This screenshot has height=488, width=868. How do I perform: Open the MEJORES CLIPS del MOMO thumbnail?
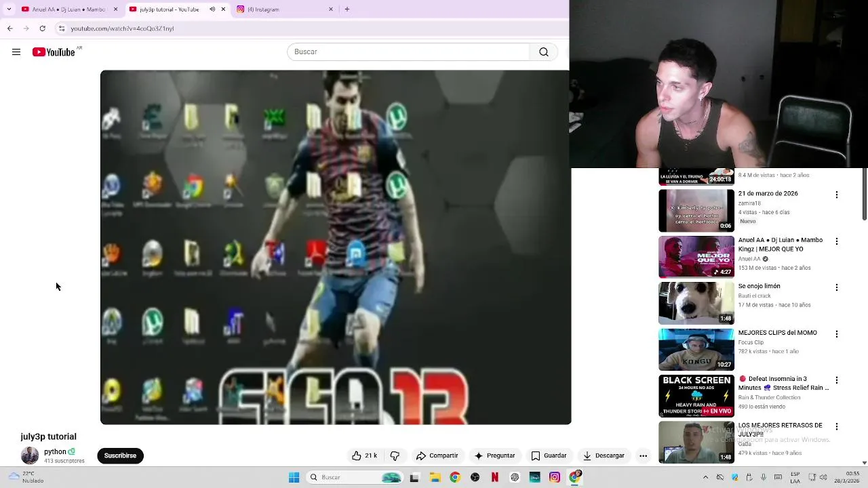tap(696, 350)
